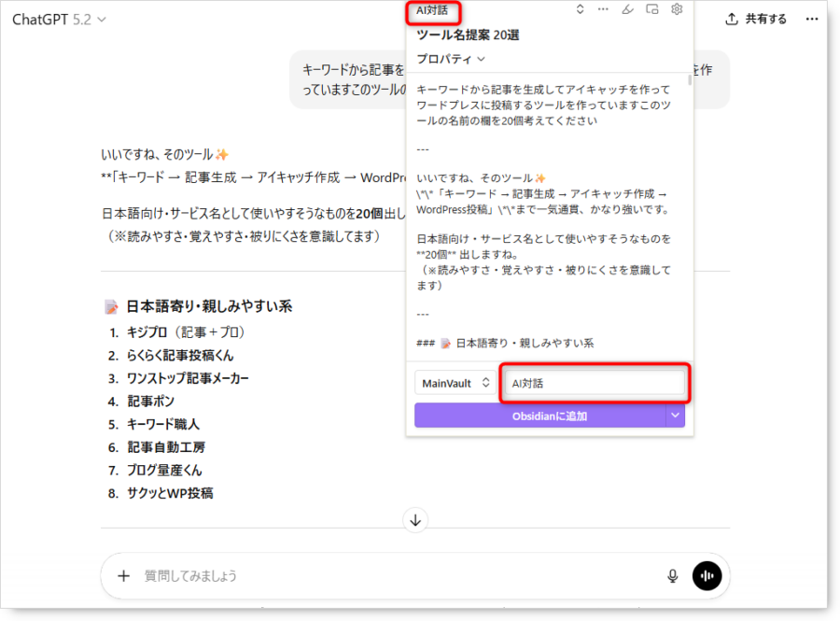Open the arrow beside Obsidianに追加
Screen dimensions: 840x621
point(676,416)
